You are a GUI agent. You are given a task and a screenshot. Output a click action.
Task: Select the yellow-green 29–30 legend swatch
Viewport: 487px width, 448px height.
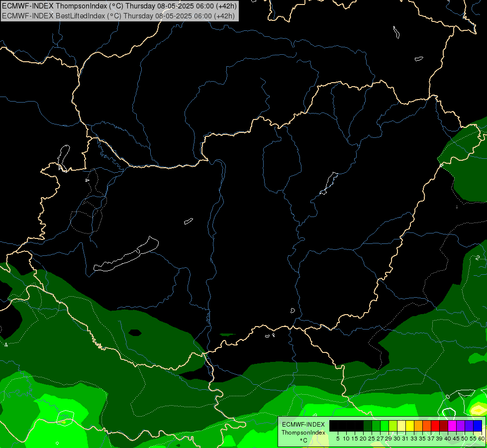[x=393, y=426]
